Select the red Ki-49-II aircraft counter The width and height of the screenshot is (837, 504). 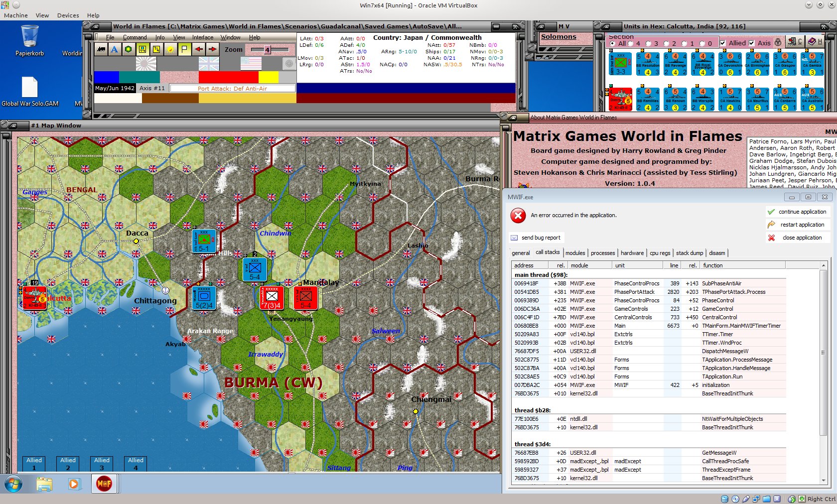[620, 99]
